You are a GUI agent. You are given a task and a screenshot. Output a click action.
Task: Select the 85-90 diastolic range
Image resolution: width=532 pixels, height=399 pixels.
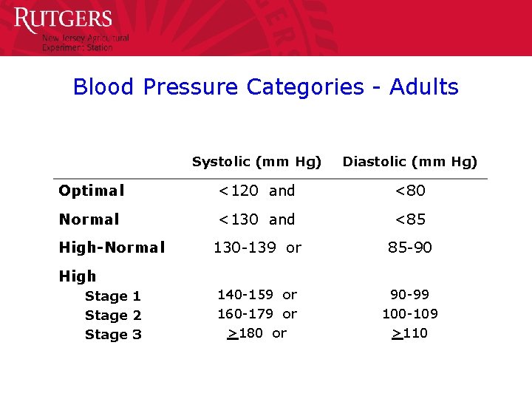point(410,248)
